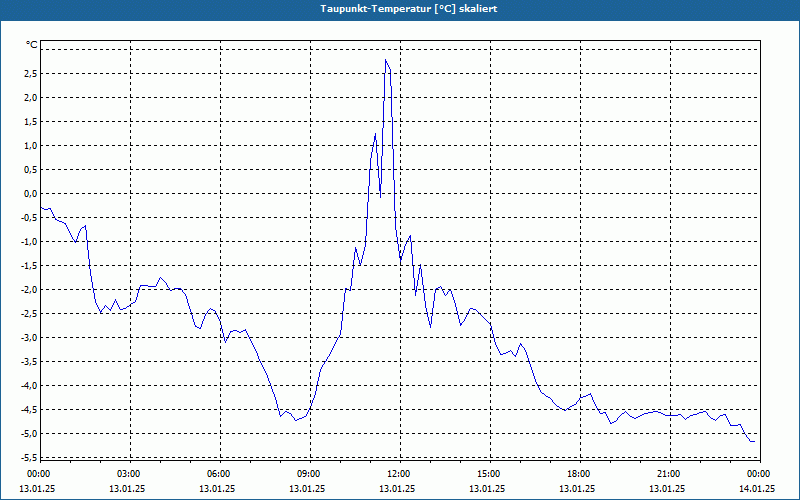The image size is (800, 500).
Task: Select the -3,0 y-axis label
Action: [x=29, y=337]
